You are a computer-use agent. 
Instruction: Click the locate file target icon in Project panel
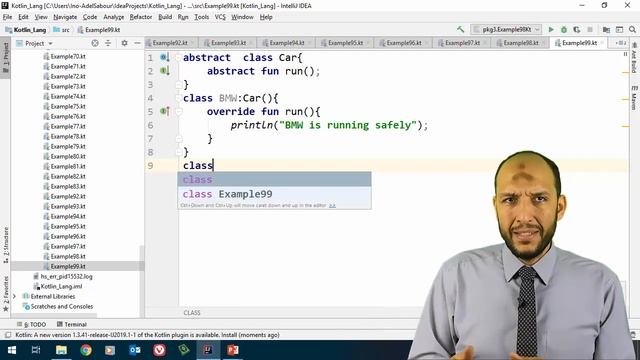click(x=95, y=43)
